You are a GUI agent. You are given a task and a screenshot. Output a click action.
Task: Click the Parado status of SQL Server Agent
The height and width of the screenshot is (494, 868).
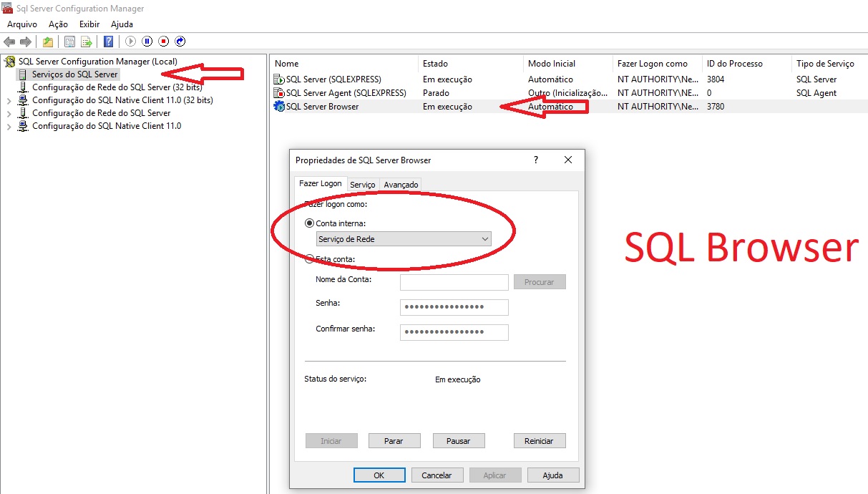(437, 93)
